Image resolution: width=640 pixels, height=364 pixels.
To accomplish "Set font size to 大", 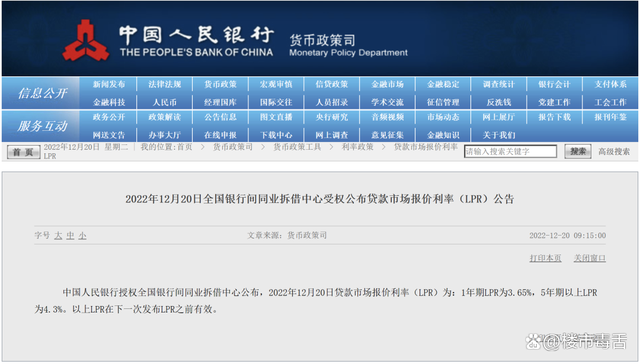I will [x=58, y=235].
